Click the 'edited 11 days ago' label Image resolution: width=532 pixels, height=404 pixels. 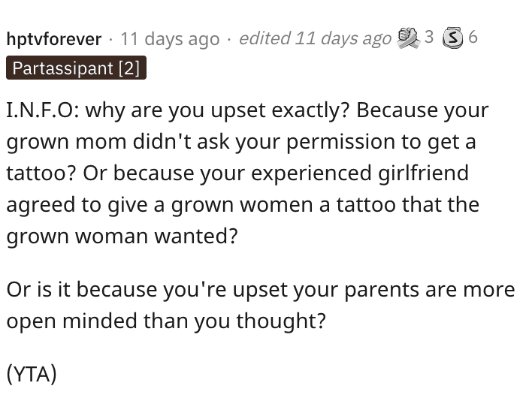315,38
